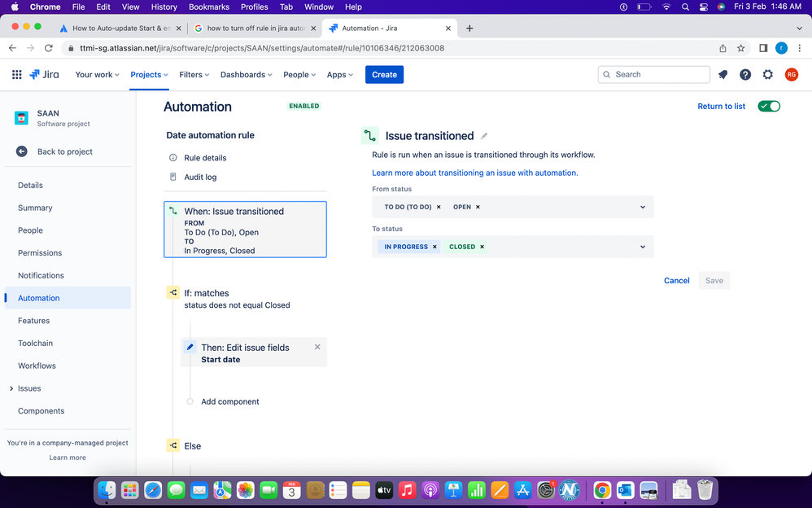Open Chrome side panel icon

coord(763,48)
